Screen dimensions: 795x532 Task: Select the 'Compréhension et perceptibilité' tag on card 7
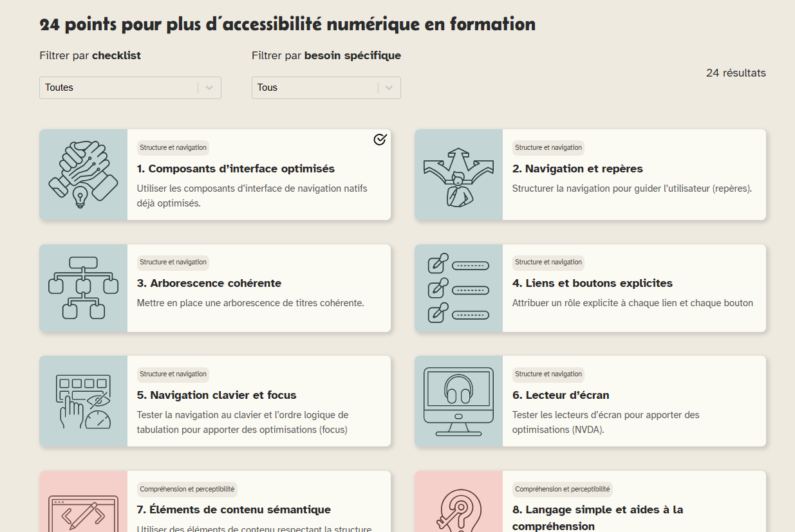(187, 490)
